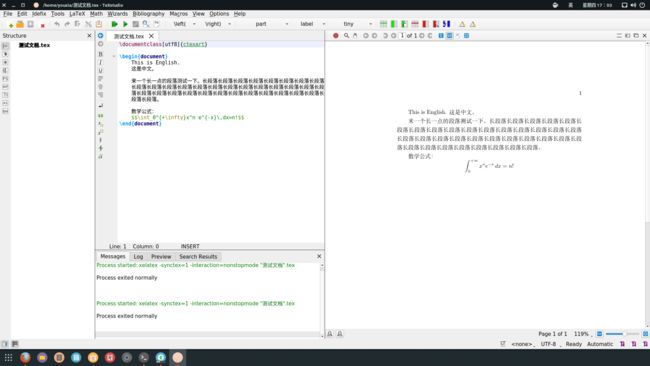The height and width of the screenshot is (366, 650).
Task: Open Firefox from the taskbar
Action: (25, 357)
